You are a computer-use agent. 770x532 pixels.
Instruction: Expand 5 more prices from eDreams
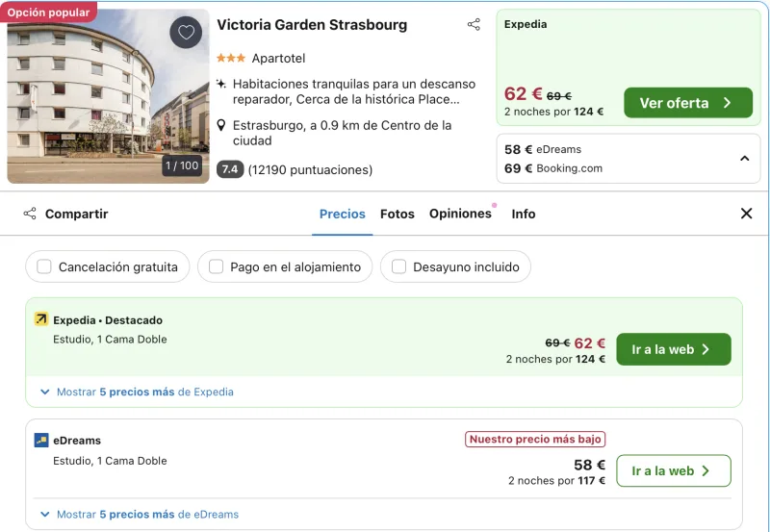[x=140, y=515]
